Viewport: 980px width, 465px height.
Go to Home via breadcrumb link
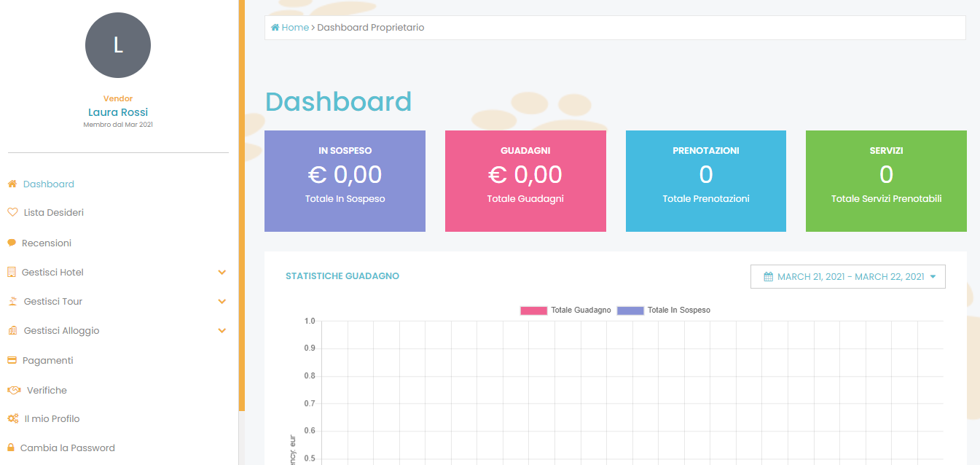[294, 28]
